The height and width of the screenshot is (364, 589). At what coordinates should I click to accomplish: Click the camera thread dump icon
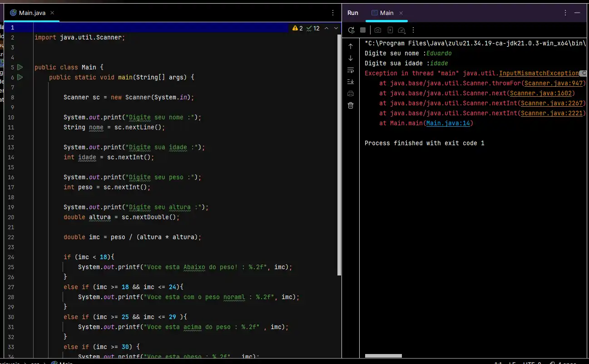378,30
